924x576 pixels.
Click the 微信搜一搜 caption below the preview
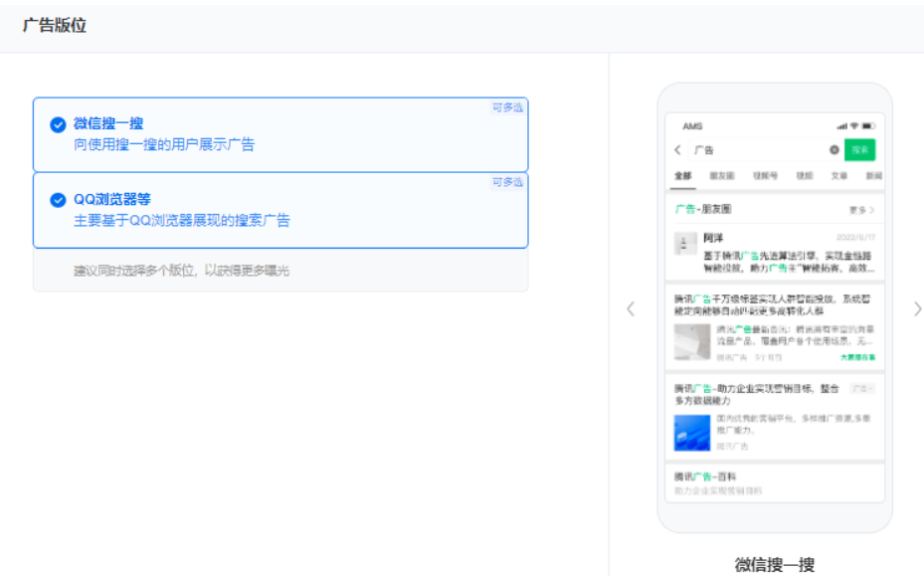click(775, 565)
